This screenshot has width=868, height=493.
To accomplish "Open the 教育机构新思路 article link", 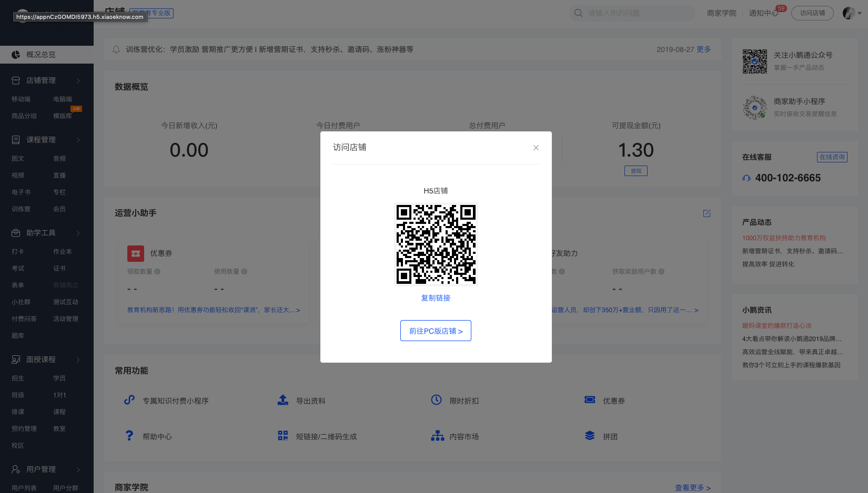I will tap(214, 310).
